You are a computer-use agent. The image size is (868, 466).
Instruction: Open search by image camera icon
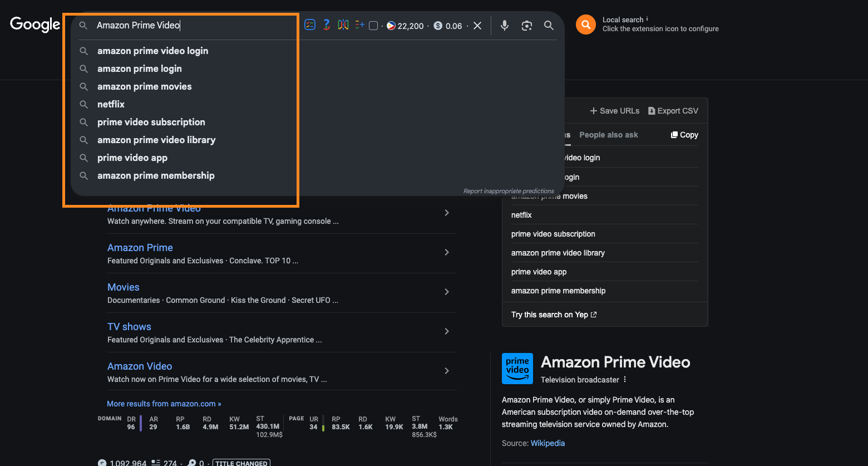click(527, 26)
